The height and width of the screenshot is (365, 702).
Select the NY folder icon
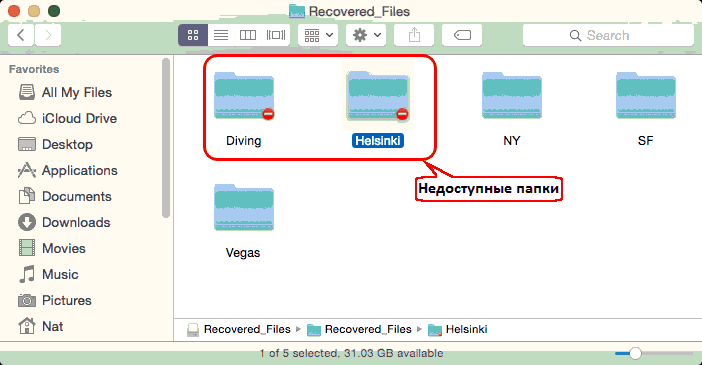point(512,95)
